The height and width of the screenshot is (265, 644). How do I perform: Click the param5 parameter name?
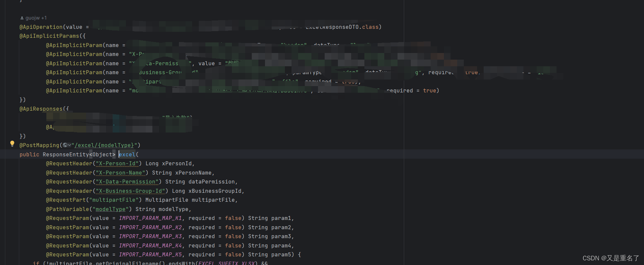click(281, 255)
